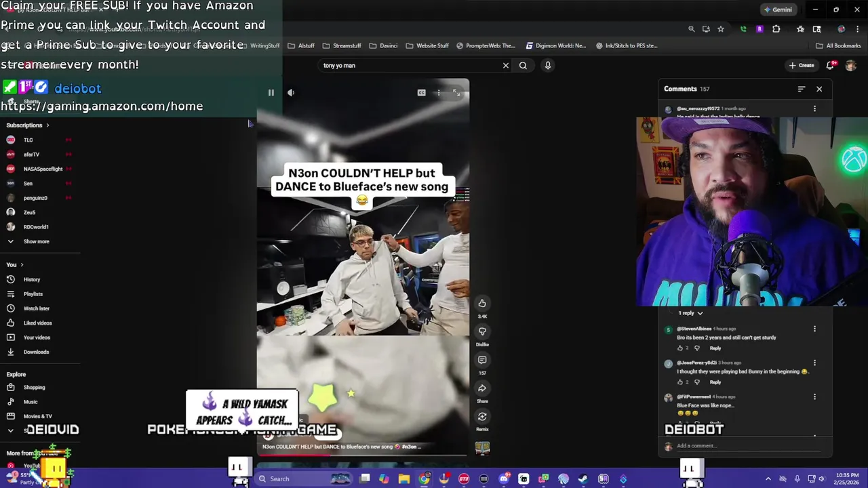Open options for JosePerez comment
The image size is (868, 488).
[814, 363]
